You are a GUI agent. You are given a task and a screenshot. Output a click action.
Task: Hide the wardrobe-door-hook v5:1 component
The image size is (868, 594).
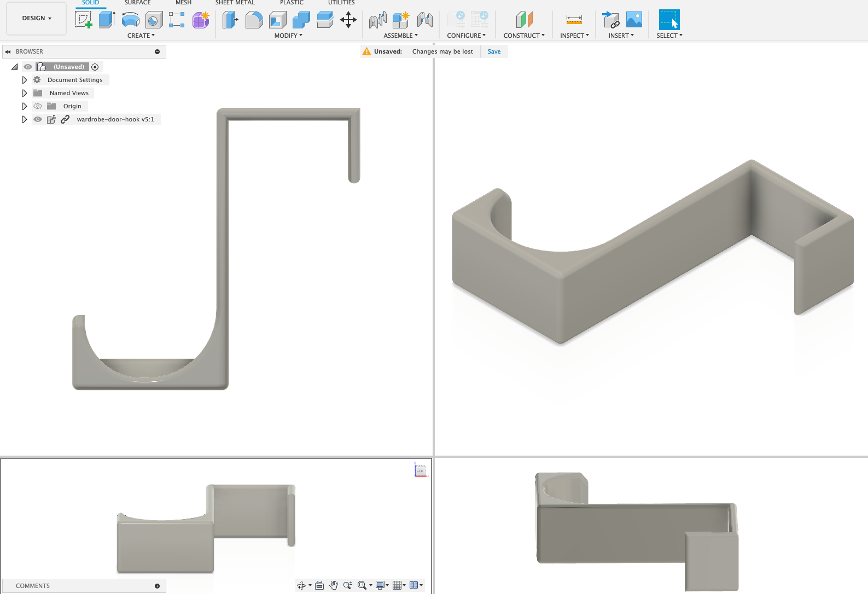38,119
